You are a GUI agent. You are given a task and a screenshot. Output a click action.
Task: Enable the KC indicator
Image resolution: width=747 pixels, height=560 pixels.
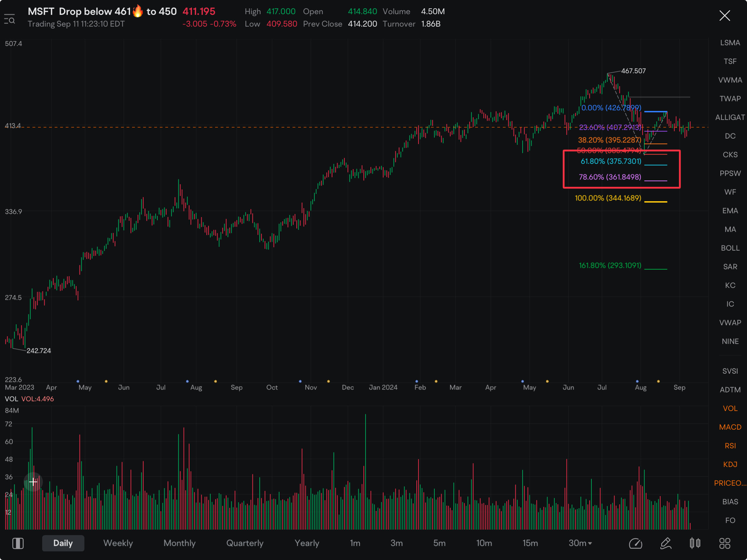click(x=730, y=285)
